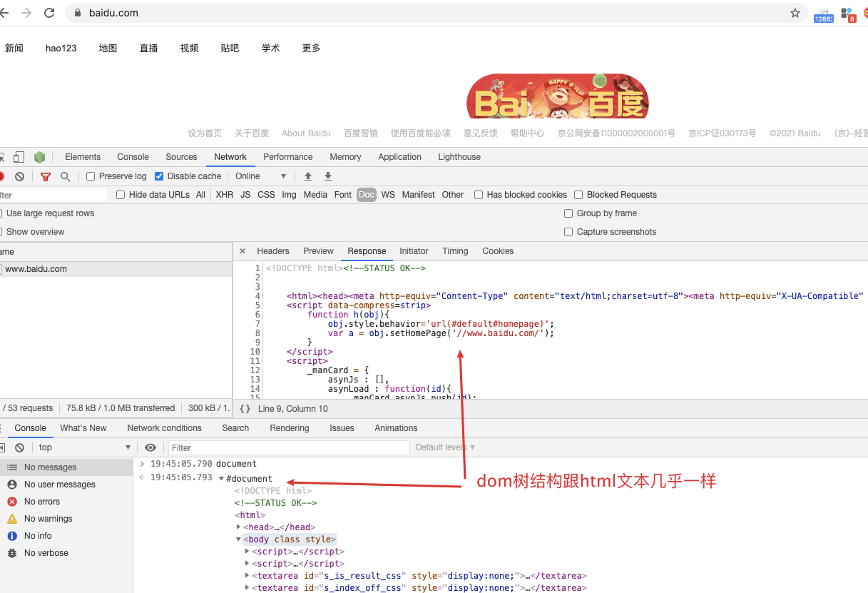The height and width of the screenshot is (593, 868).
Task: Close the request details pane
Action: point(242,251)
